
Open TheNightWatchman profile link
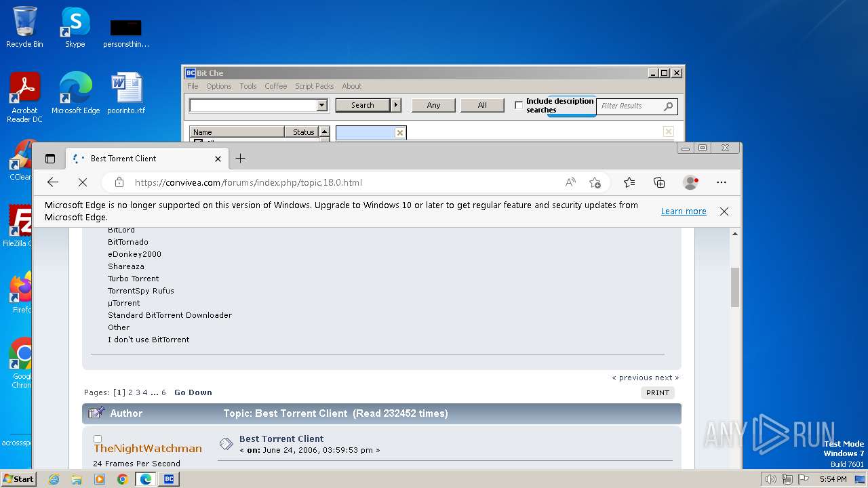click(148, 448)
